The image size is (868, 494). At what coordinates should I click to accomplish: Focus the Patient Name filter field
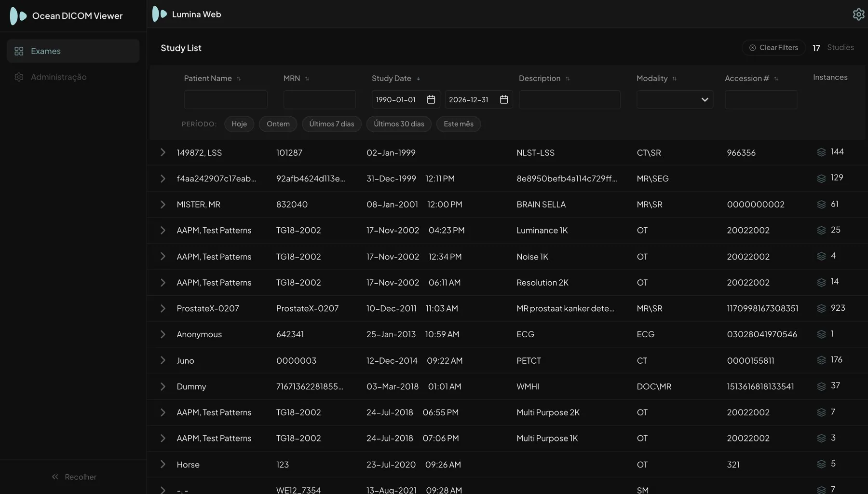[x=226, y=99]
